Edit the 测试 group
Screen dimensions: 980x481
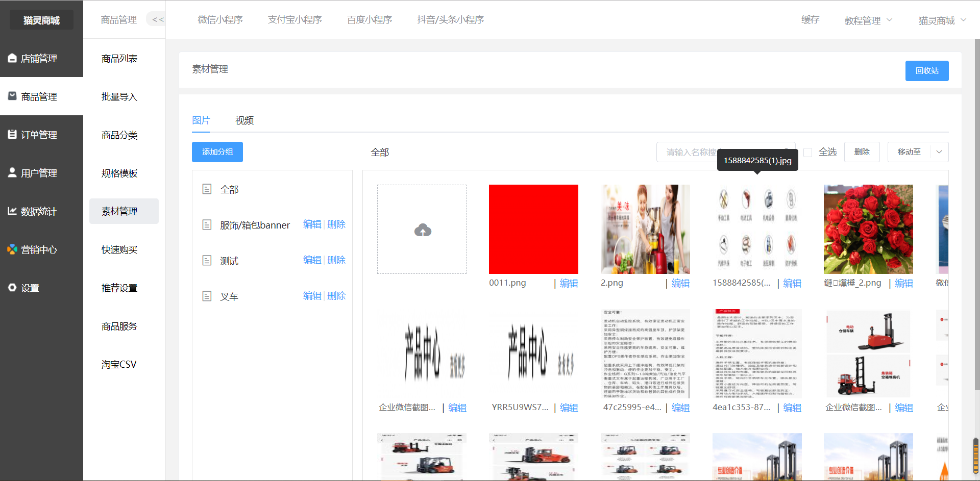click(312, 260)
